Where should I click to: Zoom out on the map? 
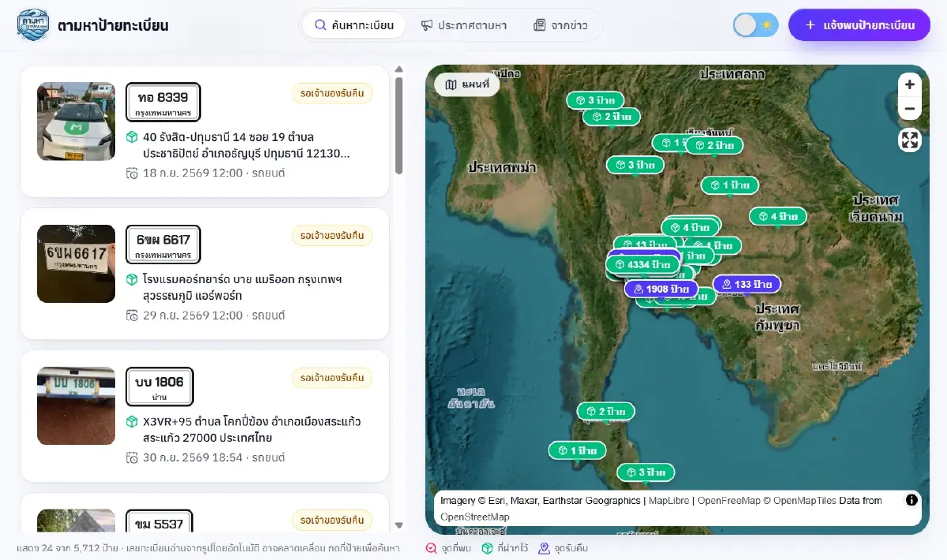point(910,108)
